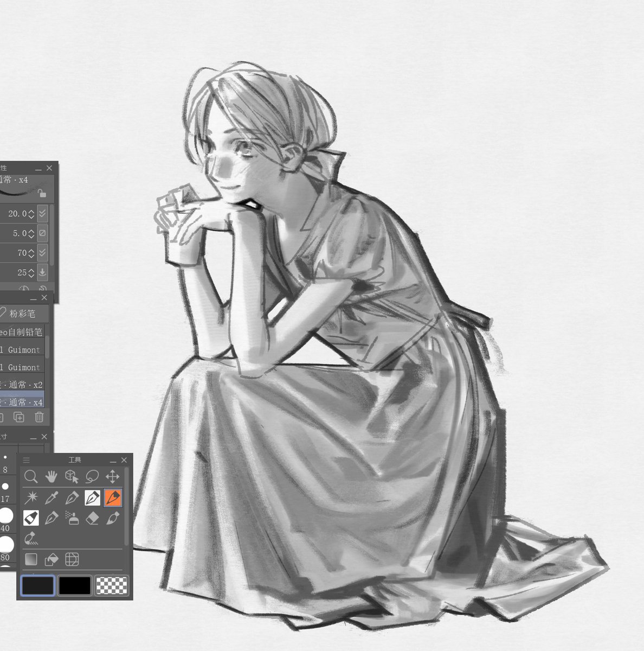Open dynamics button beside the 5.0 value

click(43, 233)
